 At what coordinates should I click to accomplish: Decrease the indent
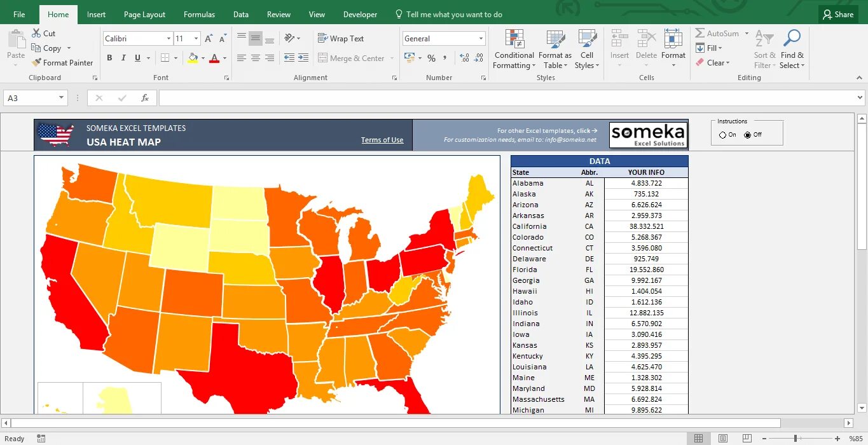click(x=289, y=58)
